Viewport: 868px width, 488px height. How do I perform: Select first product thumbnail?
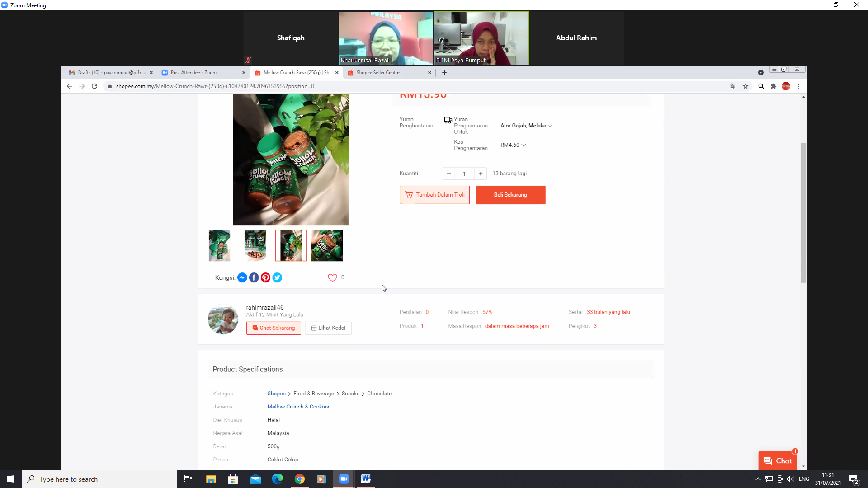coord(220,245)
